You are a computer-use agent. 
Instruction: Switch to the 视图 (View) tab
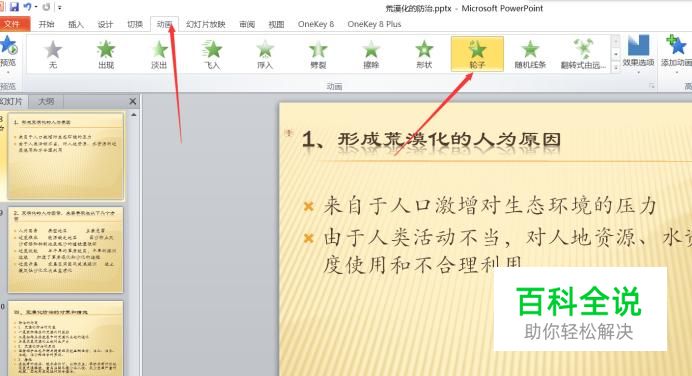click(x=276, y=24)
